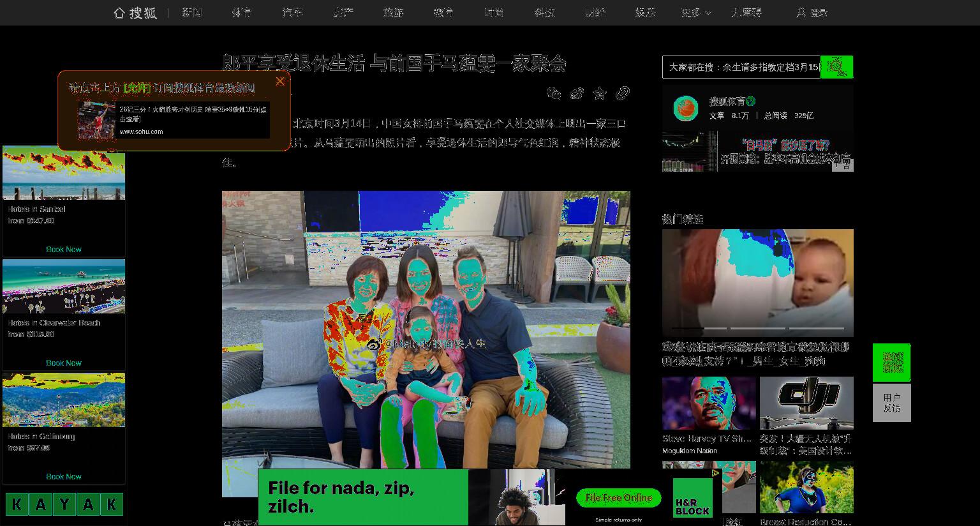Click the Weibo watermark logo on photo

click(375, 344)
